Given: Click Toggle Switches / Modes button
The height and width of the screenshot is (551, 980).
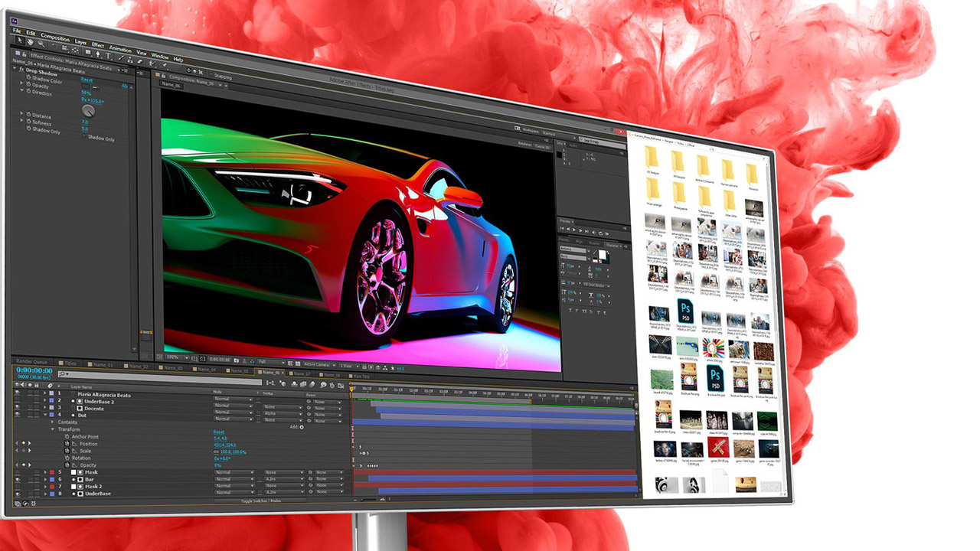Looking at the screenshot, I should click(x=261, y=500).
